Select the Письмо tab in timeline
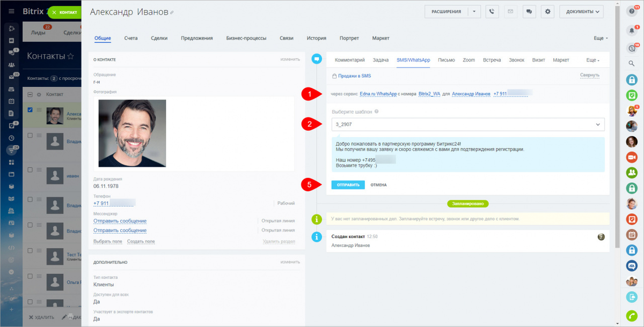Viewport: 644px width, 327px height. click(446, 60)
